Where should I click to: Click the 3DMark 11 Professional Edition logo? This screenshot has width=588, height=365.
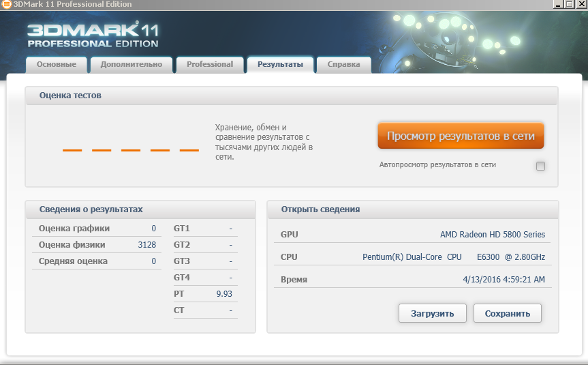[x=93, y=35]
